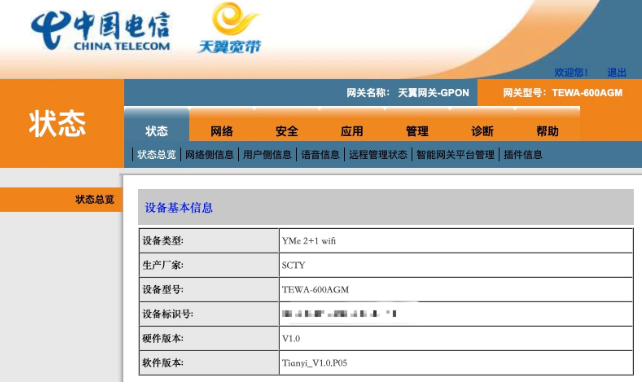Open the 用户侧信息 submenu

(267, 155)
